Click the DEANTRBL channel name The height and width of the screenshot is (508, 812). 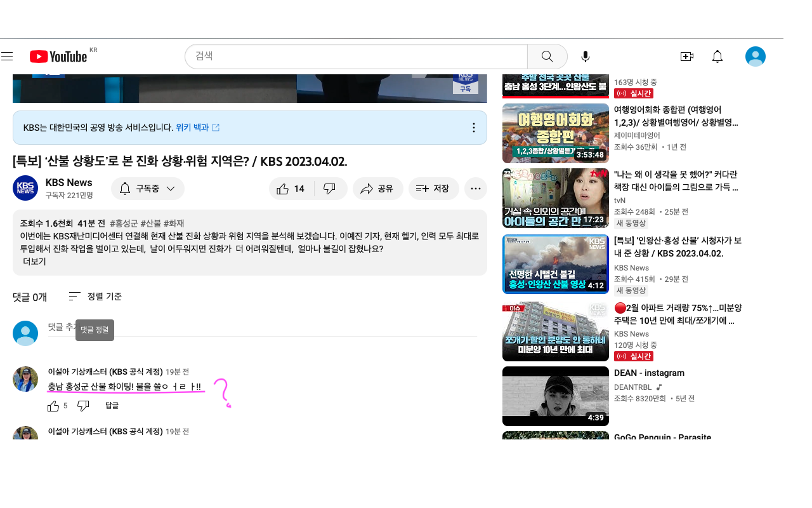[x=633, y=387]
